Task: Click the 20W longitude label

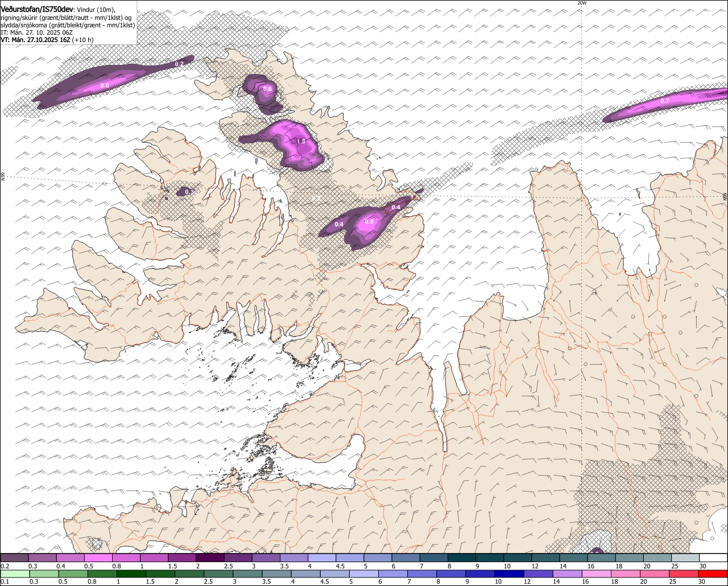Action: pos(581,3)
